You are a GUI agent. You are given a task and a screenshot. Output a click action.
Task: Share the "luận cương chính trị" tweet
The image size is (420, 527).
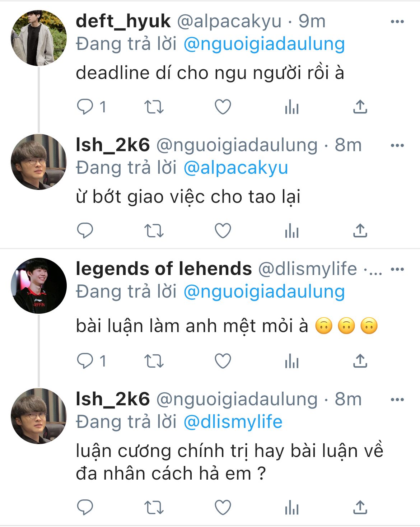click(360, 507)
